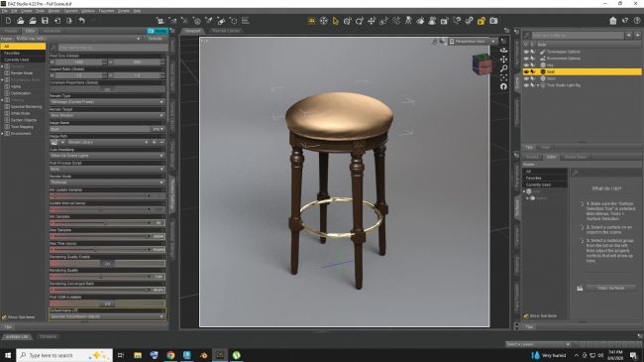Open the Help menu
Screen dimensions: 644x362
click(x=137, y=11)
